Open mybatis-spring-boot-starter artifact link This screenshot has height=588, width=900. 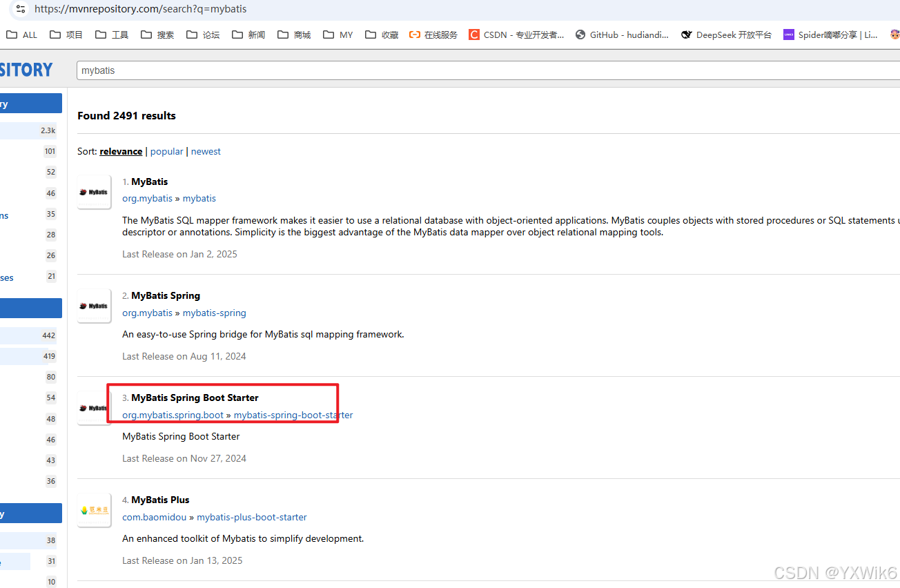[x=293, y=415]
